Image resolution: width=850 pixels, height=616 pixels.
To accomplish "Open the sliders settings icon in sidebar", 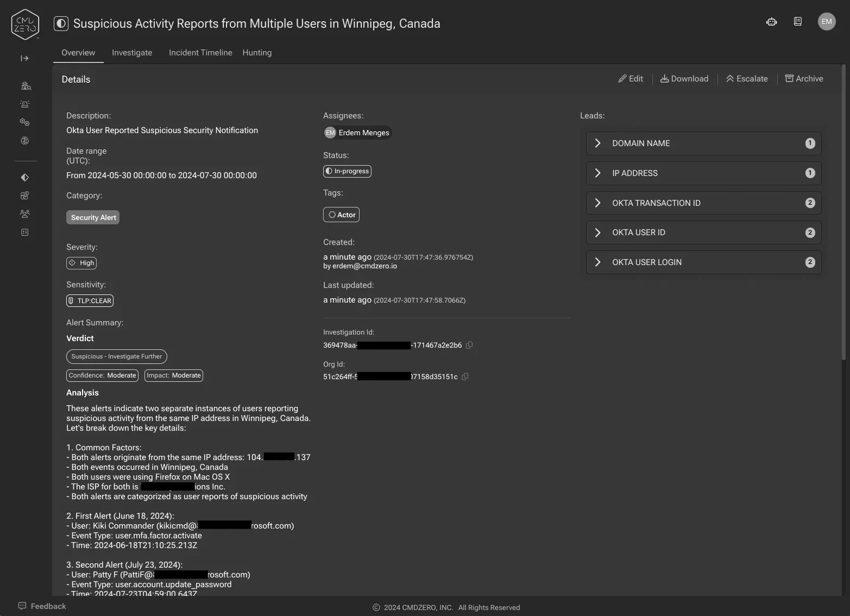I will point(25,232).
